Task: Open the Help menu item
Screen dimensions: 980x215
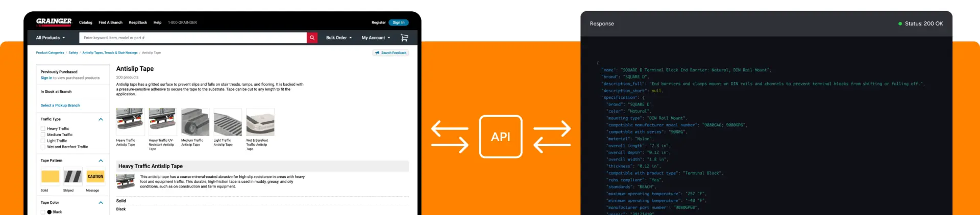Action: pos(157,22)
